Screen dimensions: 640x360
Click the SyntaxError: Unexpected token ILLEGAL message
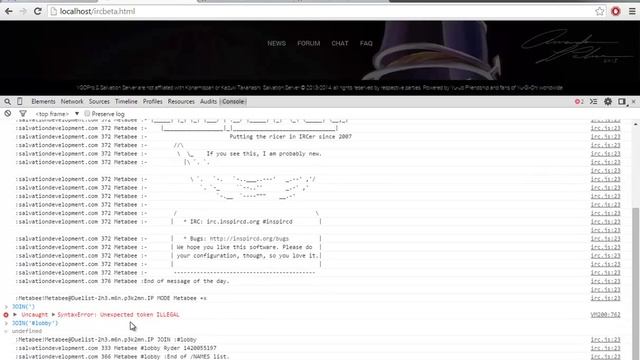coord(118,315)
